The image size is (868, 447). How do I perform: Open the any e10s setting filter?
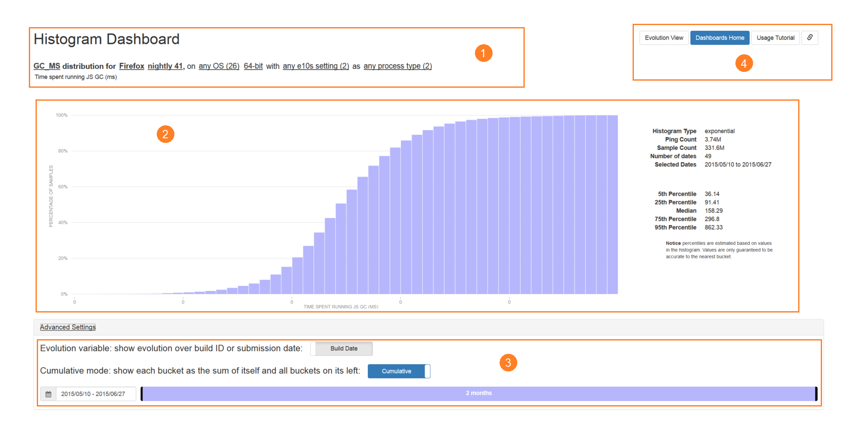[316, 66]
